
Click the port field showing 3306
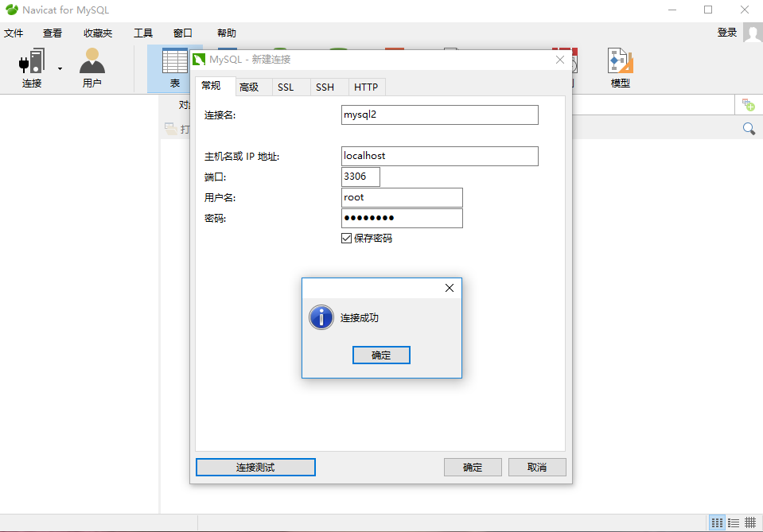tap(360, 177)
